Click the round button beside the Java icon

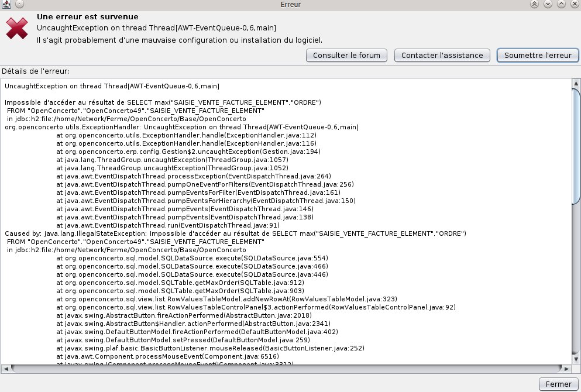point(19,4)
